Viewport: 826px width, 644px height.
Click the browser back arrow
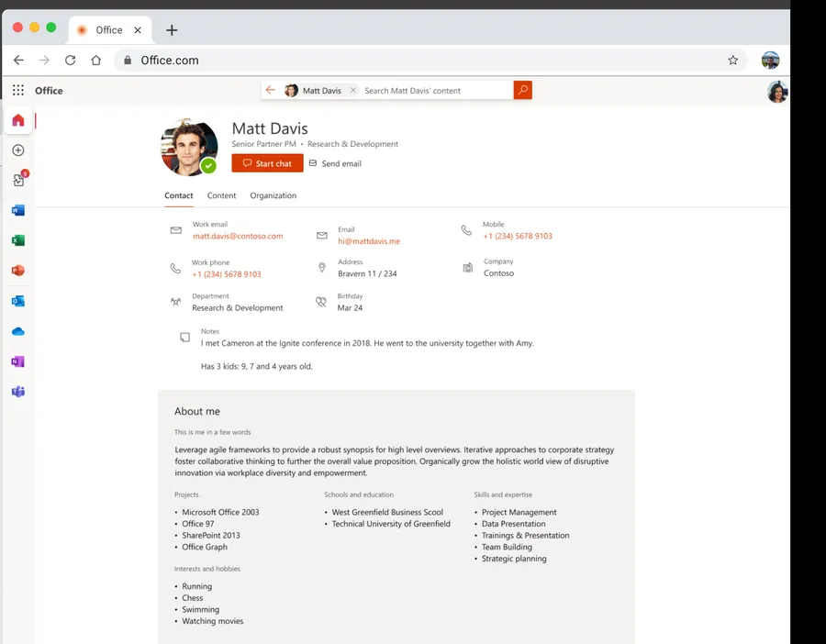coord(18,60)
